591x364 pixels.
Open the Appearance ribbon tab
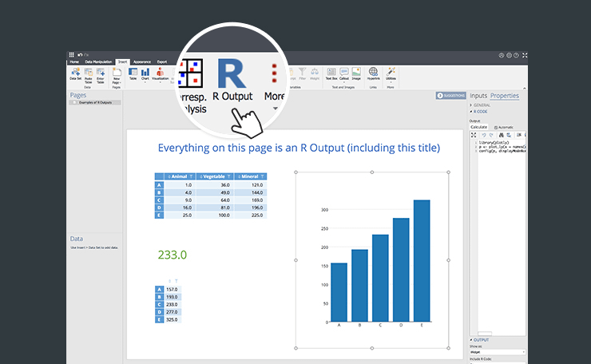[x=141, y=61]
